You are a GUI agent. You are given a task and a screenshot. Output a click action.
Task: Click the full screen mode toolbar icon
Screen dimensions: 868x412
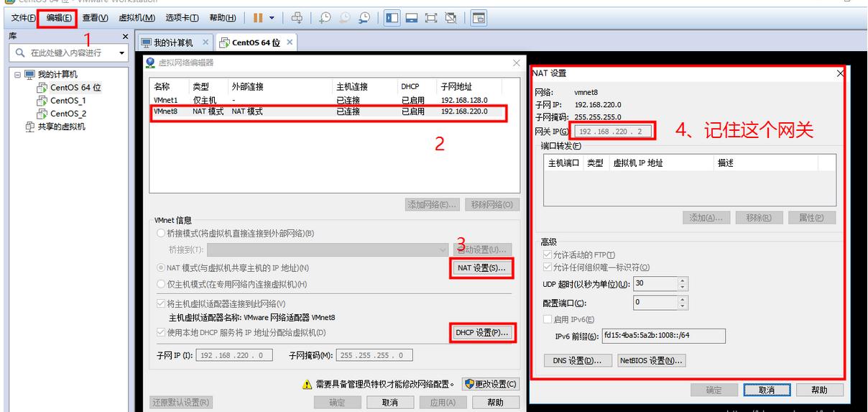(431, 17)
